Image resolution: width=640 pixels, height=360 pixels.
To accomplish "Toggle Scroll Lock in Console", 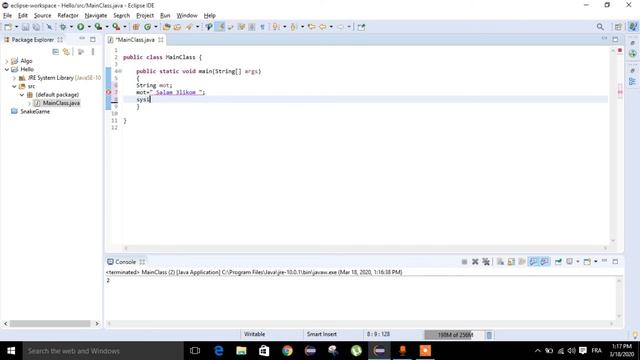I will 511,262.
